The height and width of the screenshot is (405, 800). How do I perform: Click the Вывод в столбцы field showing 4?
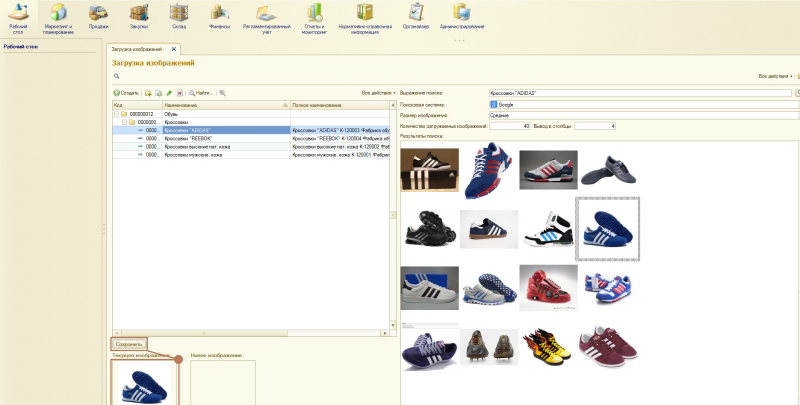[x=595, y=125]
